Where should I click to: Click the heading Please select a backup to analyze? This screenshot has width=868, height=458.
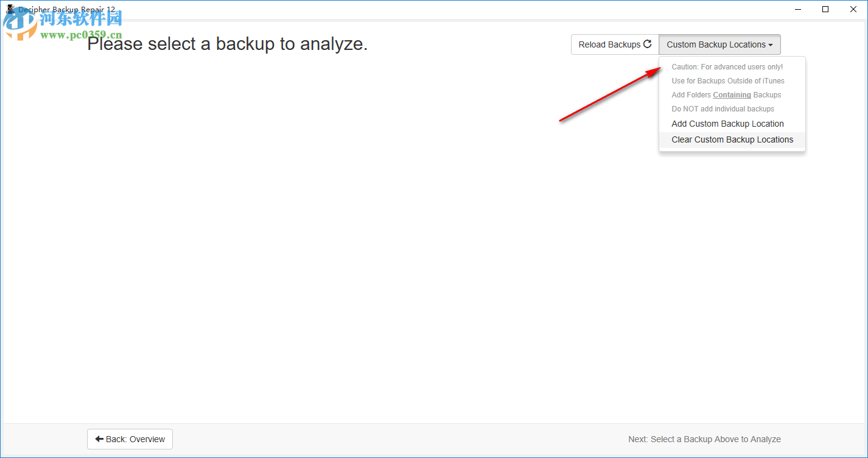tap(226, 43)
